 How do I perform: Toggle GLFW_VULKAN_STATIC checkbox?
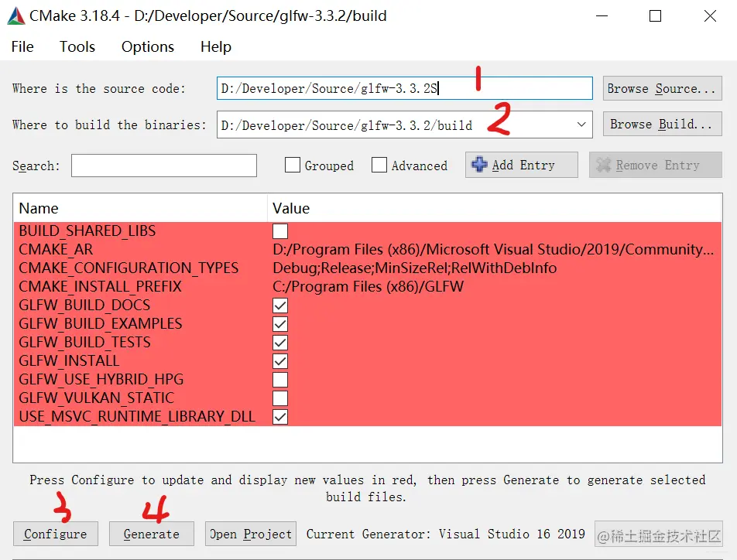280,398
